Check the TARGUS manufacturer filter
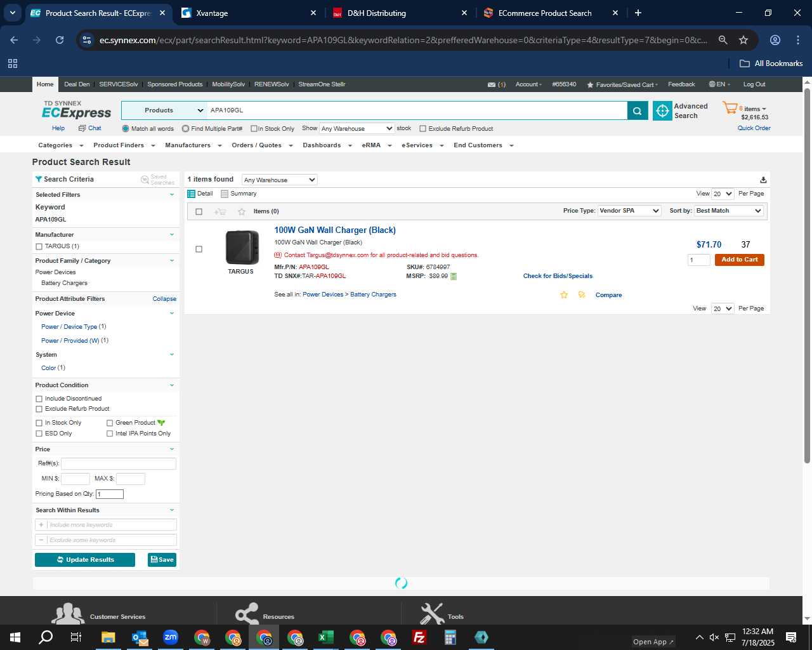 (39, 246)
